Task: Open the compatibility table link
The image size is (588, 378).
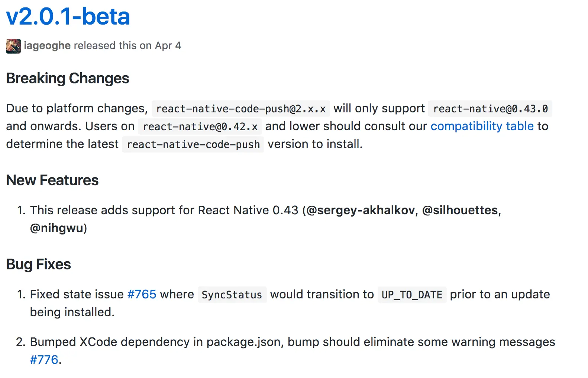Action: (x=482, y=126)
